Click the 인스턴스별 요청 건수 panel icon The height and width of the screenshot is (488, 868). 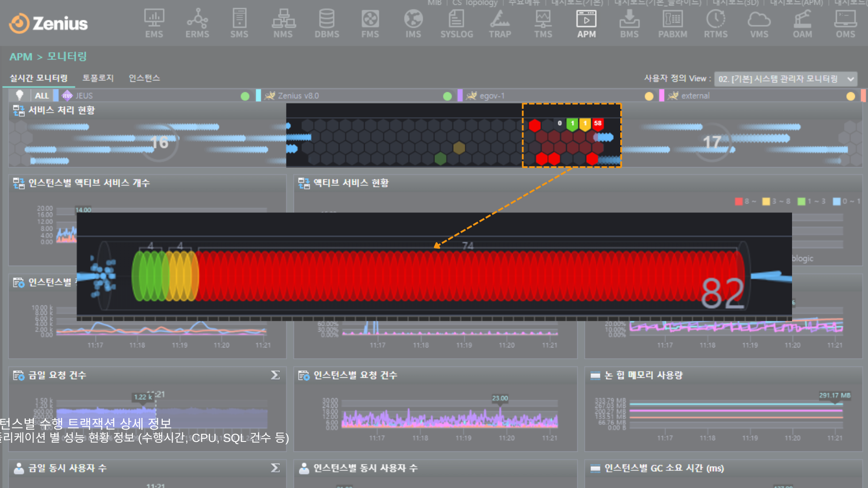tap(304, 375)
